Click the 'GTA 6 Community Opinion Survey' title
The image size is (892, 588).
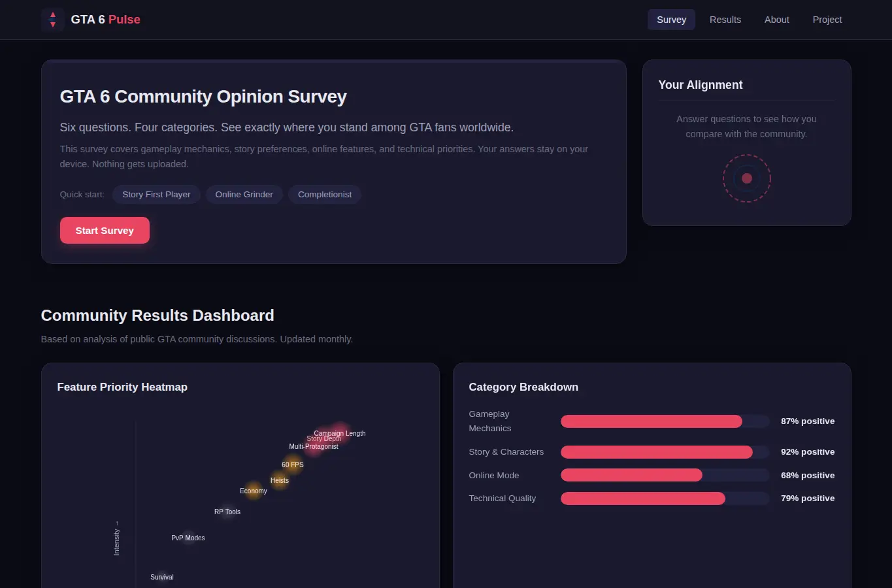[203, 97]
